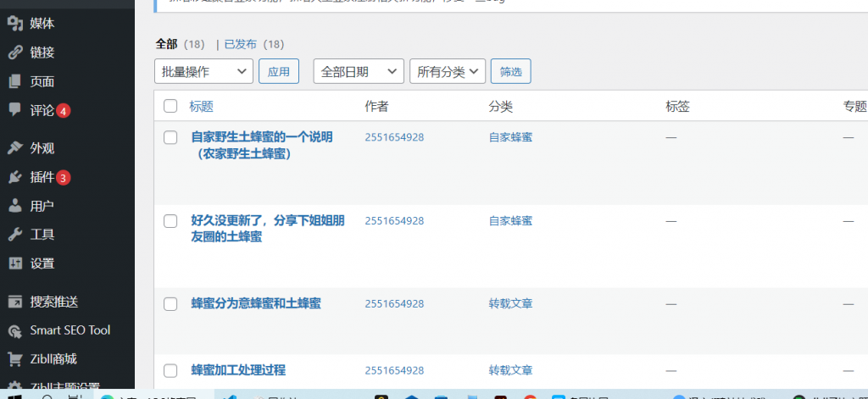Expand the 全部日期 date filter dropdown
868x399 pixels.
[359, 71]
